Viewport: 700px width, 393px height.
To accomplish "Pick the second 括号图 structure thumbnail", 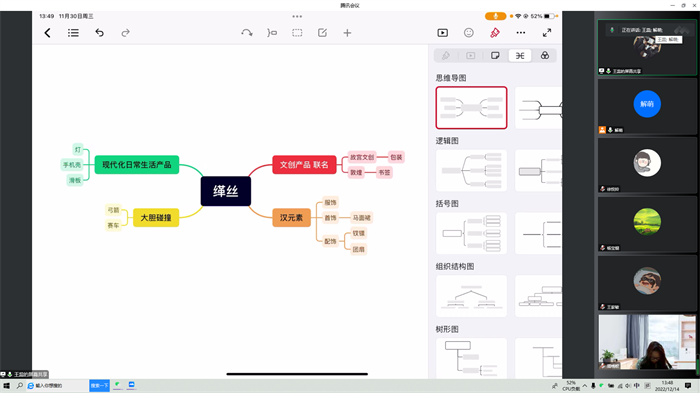I will [538, 233].
